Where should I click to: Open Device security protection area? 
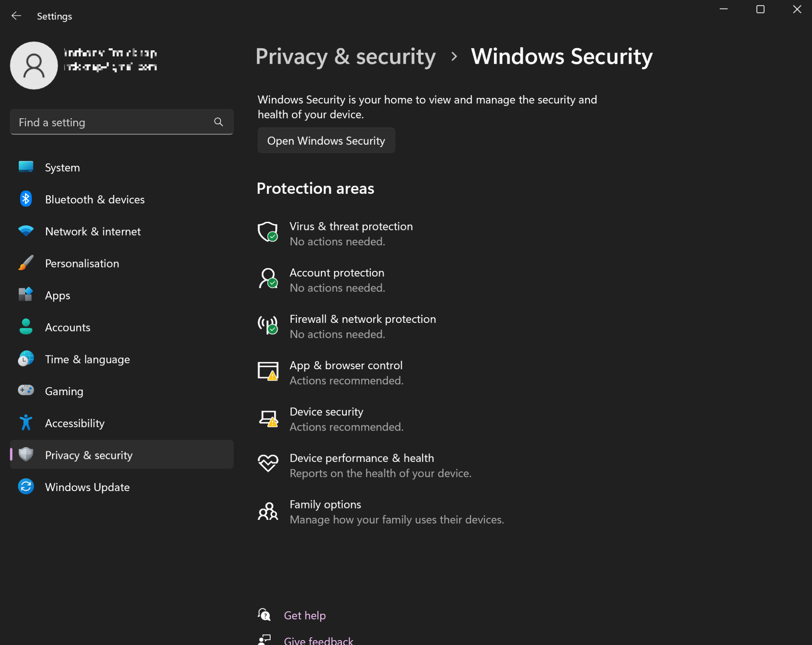click(x=331, y=419)
